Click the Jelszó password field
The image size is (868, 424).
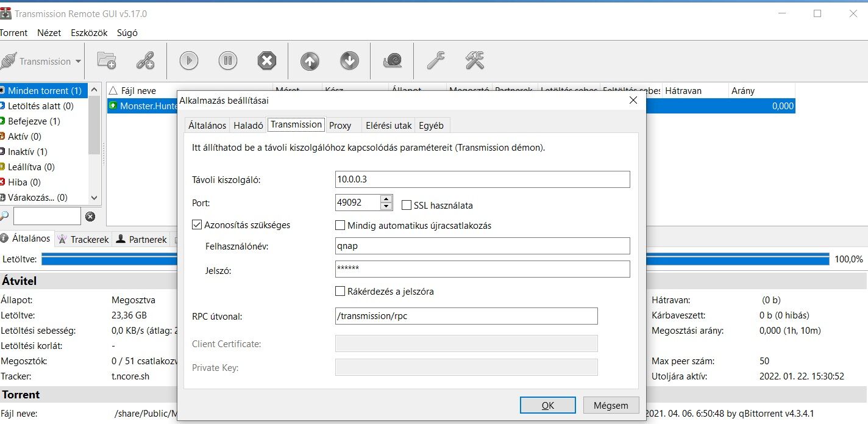click(482, 269)
